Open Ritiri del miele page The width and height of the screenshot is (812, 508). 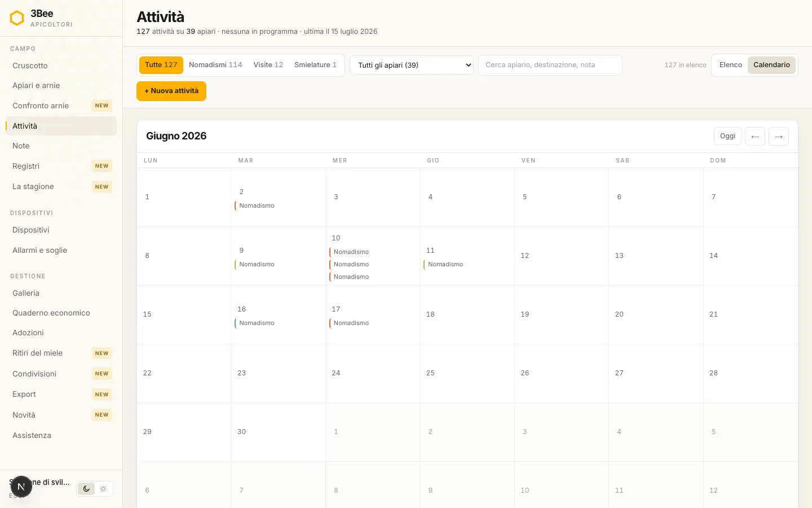[61, 353]
